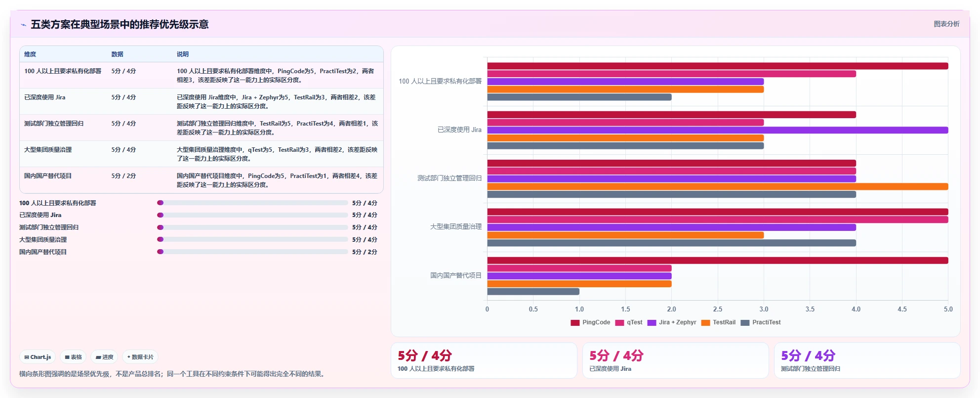Click the footnote starting with 横向条形图强调的是场景优先级
Viewport: 980px width, 398px height.
tap(173, 374)
